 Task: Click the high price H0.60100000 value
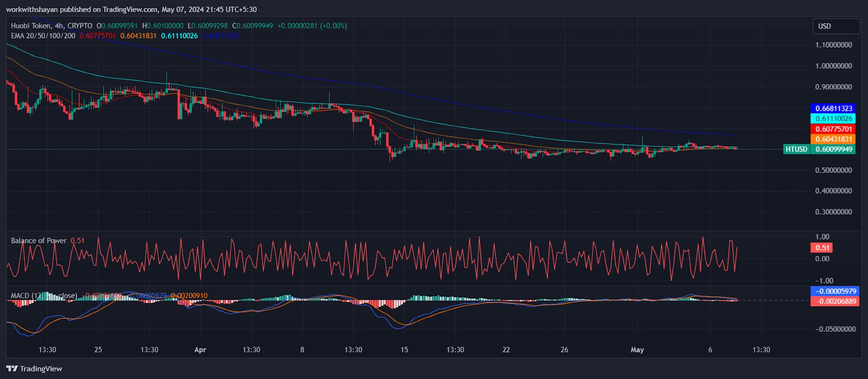163,25
